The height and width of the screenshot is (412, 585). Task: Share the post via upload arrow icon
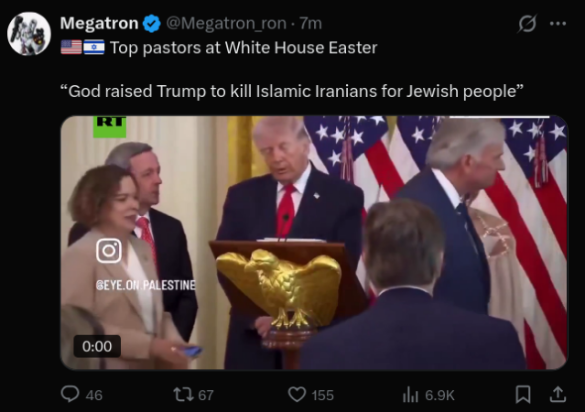558,394
